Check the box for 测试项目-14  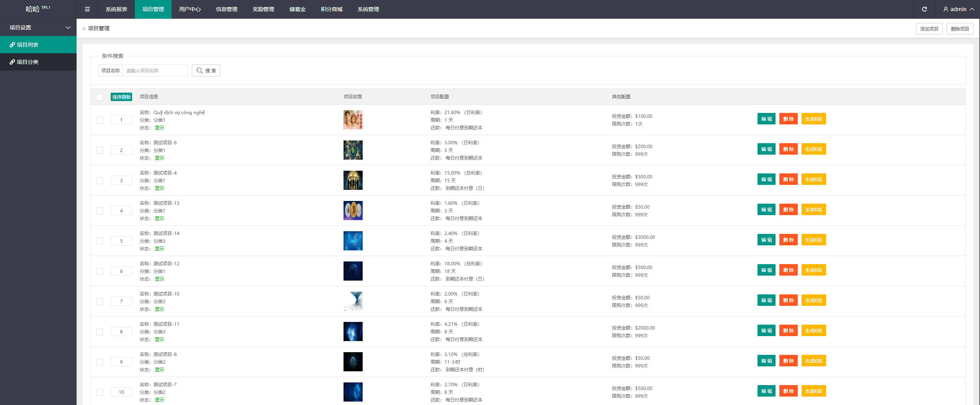[x=100, y=241]
